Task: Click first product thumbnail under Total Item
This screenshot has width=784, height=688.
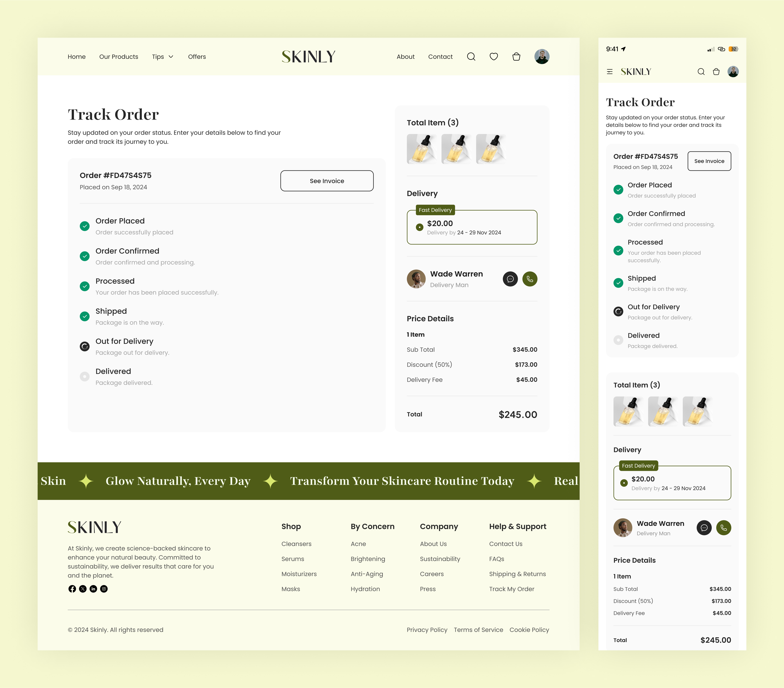Action: (x=422, y=149)
